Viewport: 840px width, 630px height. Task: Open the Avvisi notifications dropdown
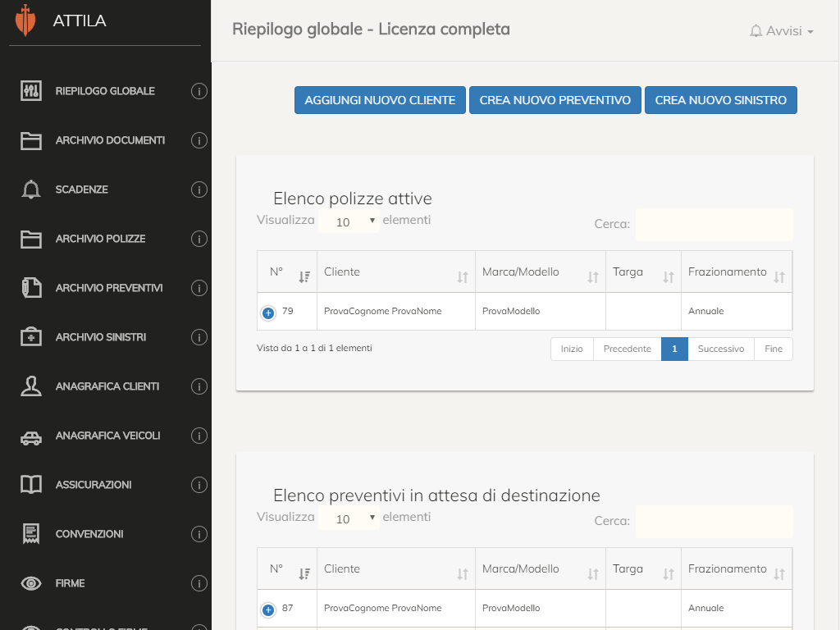pos(782,31)
